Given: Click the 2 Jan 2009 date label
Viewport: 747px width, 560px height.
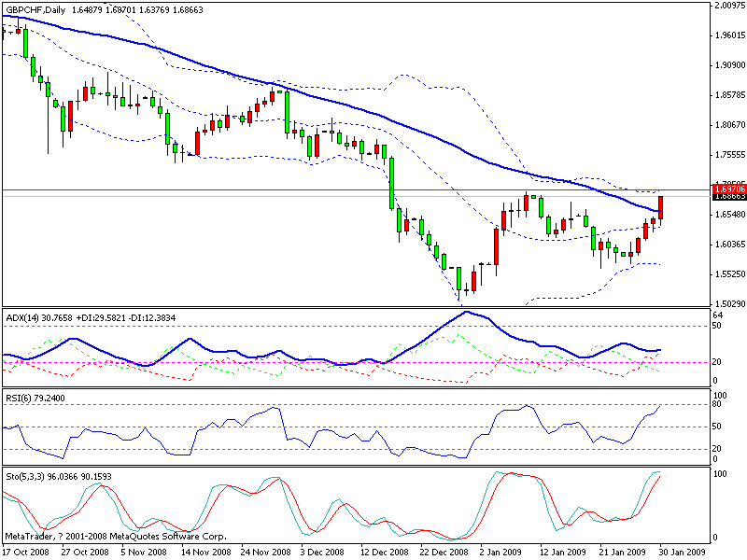Looking at the screenshot, I should pyautogui.click(x=500, y=552).
